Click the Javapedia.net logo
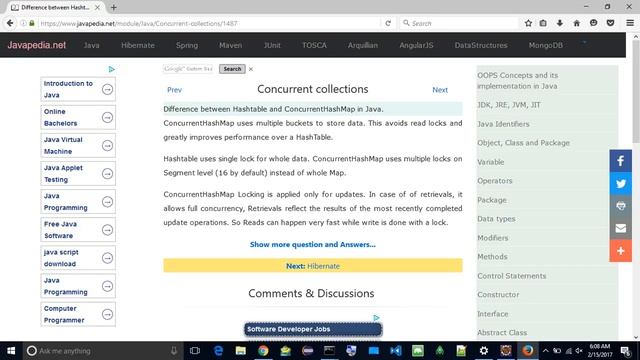The image size is (640, 360). click(x=36, y=45)
